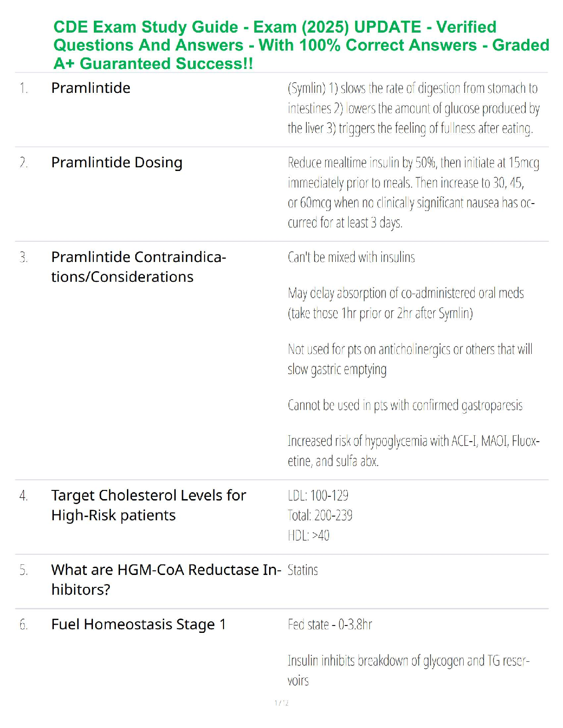The width and height of the screenshot is (563, 728).
Task: Click the "Can't be mixed with insulins" line
Action: (351, 257)
